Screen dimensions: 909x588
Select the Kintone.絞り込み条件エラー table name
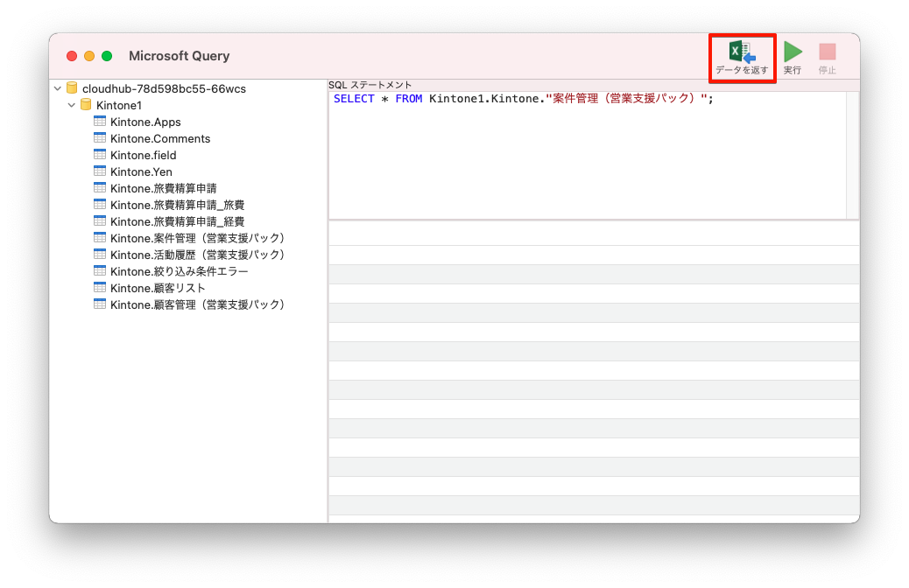click(x=180, y=272)
